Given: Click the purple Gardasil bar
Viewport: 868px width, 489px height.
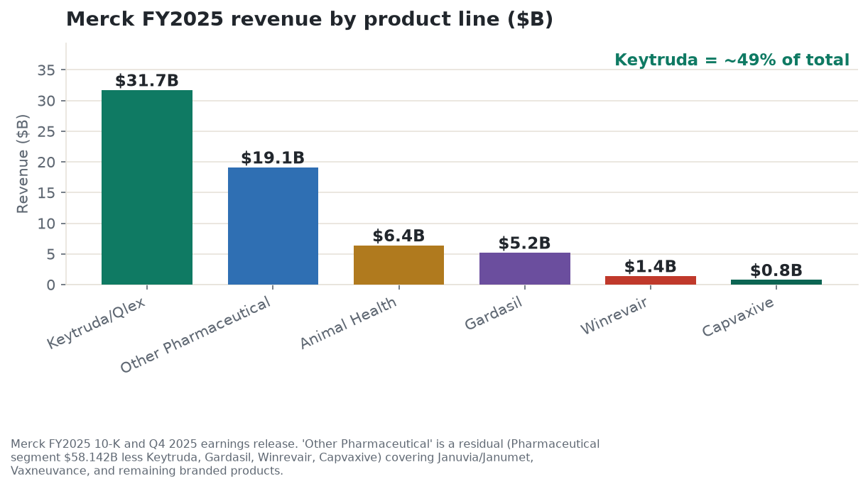Looking at the screenshot, I should pyautogui.click(x=525, y=268).
